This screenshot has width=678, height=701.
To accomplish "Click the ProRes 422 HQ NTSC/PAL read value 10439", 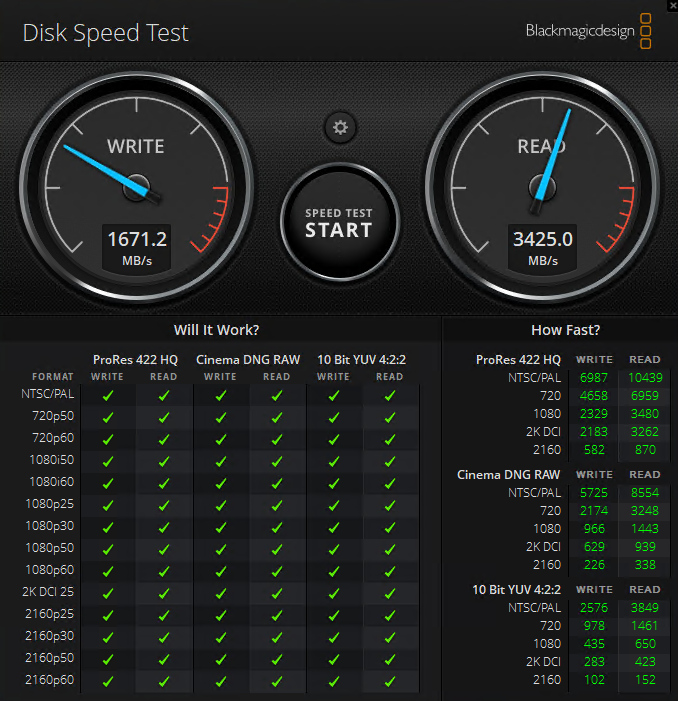I will [644, 376].
